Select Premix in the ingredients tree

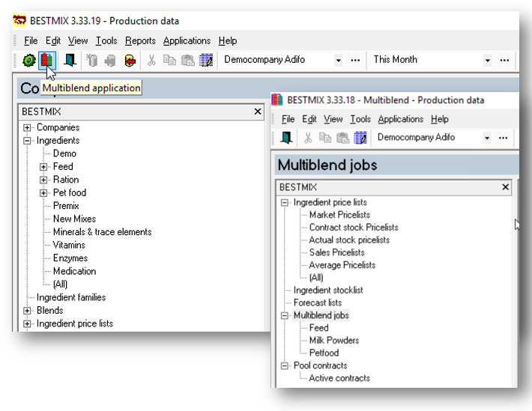[66, 206]
